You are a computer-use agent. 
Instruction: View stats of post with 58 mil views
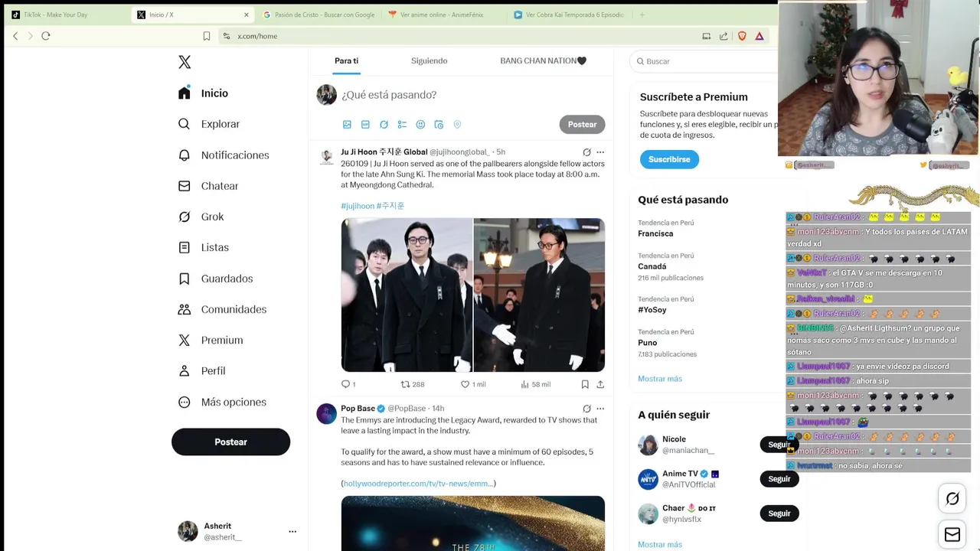535,384
